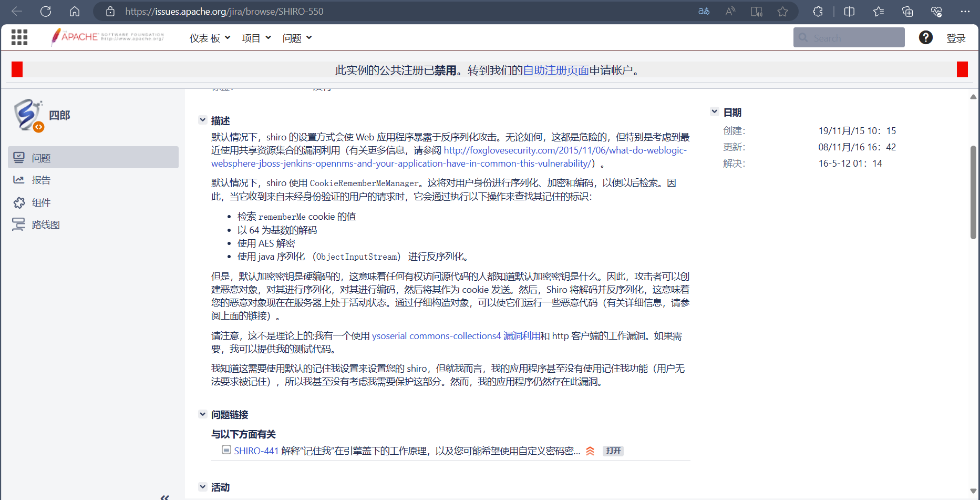This screenshot has width=980, height=500.
Task: Select 路线图 in the left sidebar
Action: (x=94, y=225)
